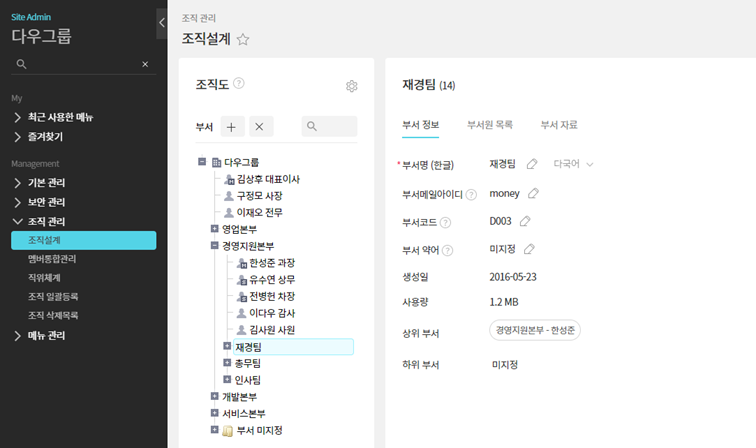Switch to the 부서 정보 tab
The height and width of the screenshot is (448, 756).
pyautogui.click(x=420, y=125)
